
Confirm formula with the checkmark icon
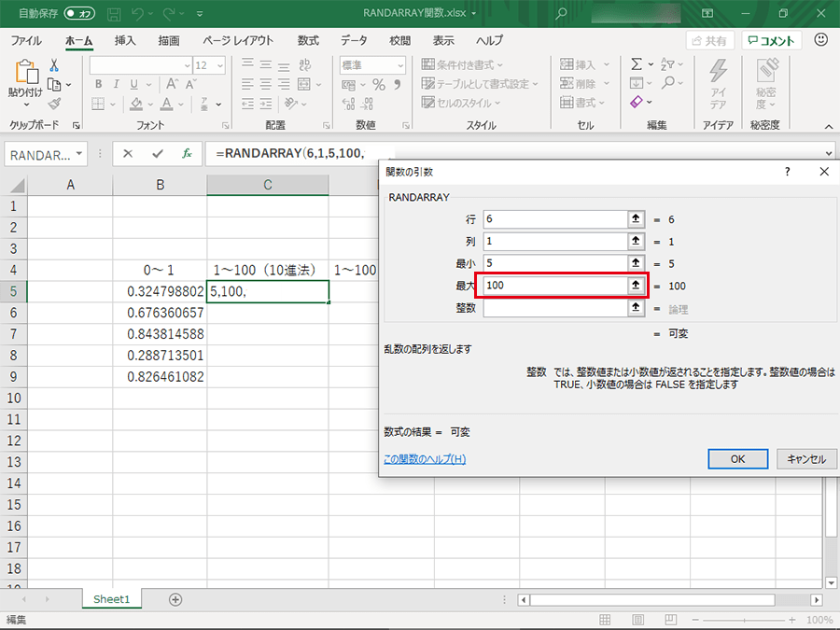(157, 154)
